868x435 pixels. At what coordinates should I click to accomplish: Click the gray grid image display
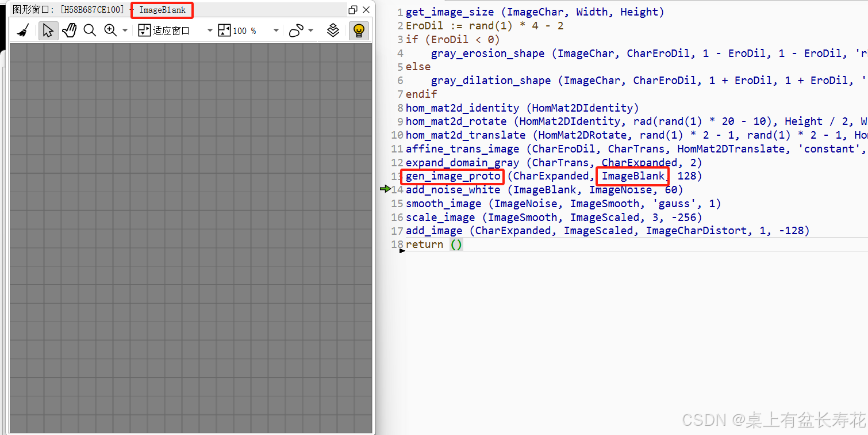pyautogui.click(x=191, y=238)
